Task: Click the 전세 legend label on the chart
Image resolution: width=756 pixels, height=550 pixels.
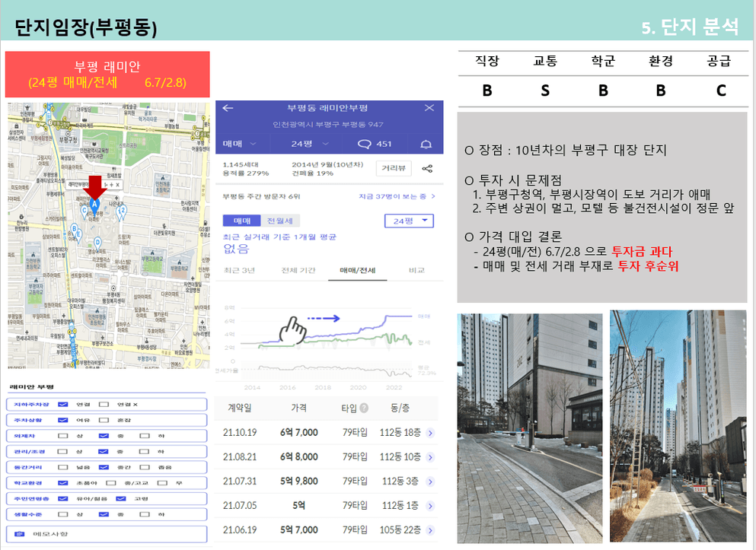Action: pos(424,342)
